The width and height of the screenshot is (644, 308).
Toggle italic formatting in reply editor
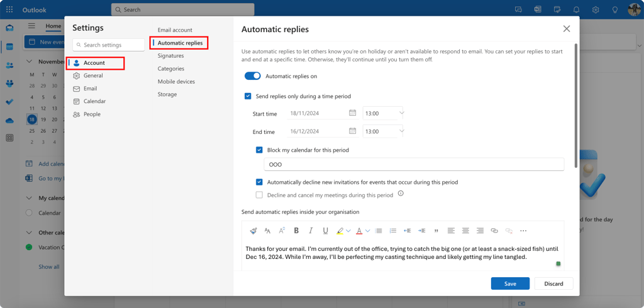coord(311,231)
